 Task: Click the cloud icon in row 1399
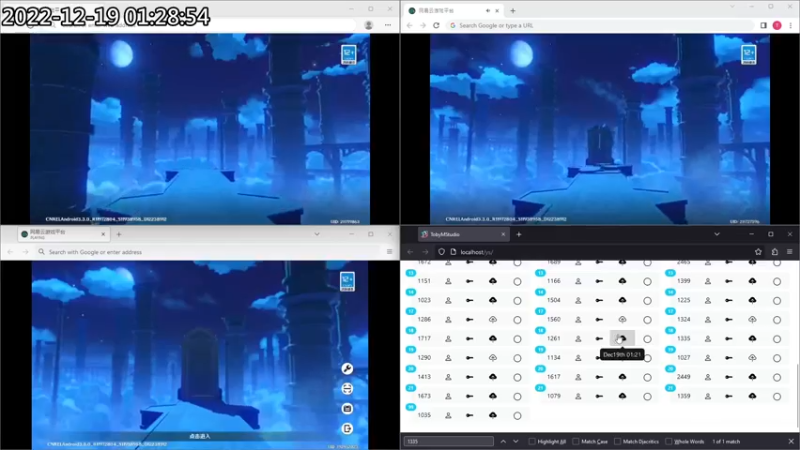tap(753, 281)
